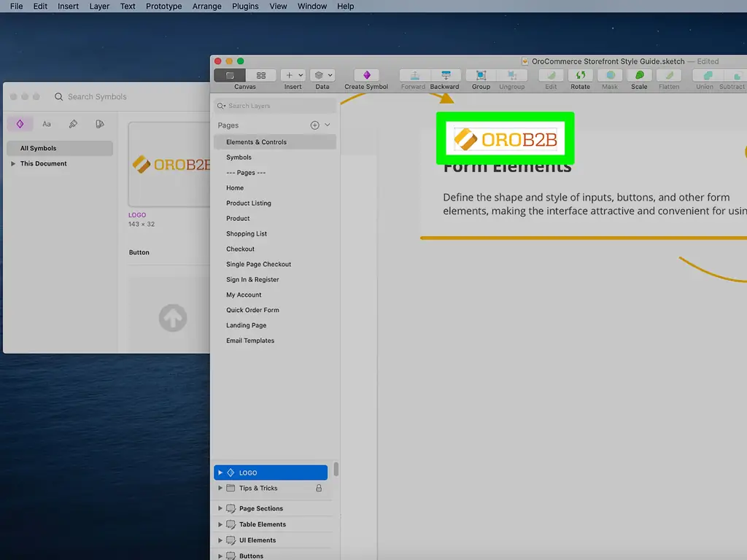Open the Insert dropdown arrow
This screenshot has width=747, height=560.
point(301,75)
